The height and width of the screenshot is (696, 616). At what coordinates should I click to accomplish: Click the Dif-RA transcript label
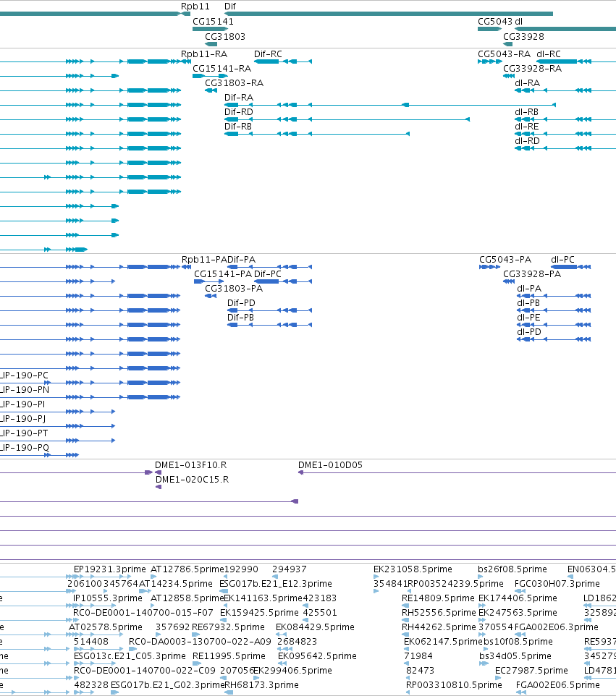[x=238, y=98]
